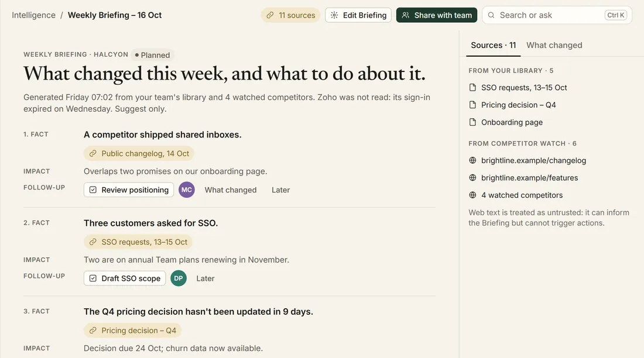The image size is (644, 358).
Task: Click the people icon in Share with team
Action: point(405,15)
